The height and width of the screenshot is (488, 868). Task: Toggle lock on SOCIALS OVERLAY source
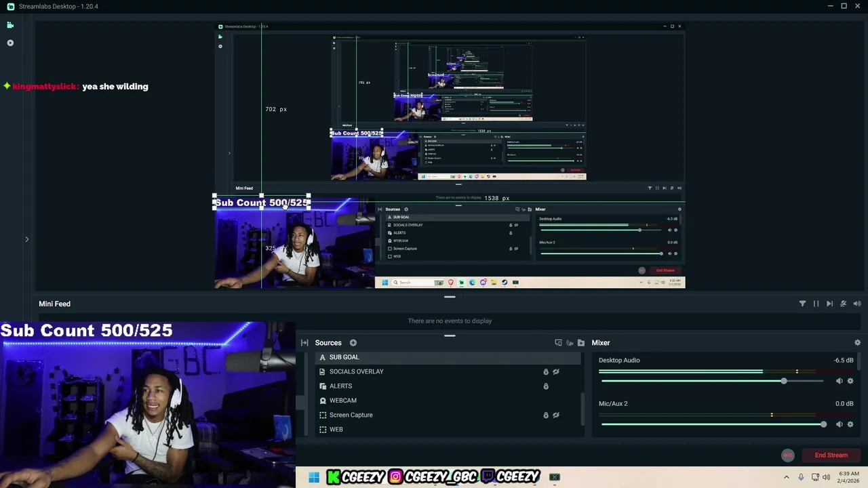(x=545, y=371)
